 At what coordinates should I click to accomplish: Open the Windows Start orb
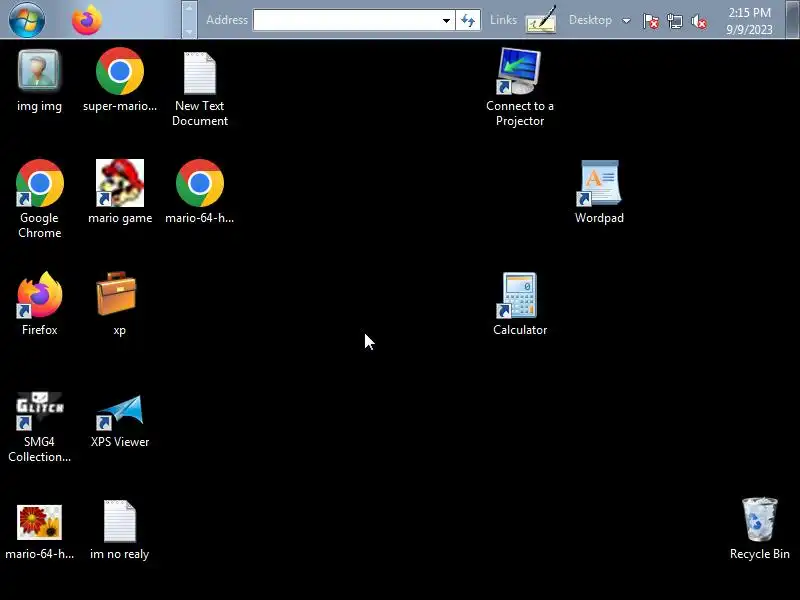point(27,19)
